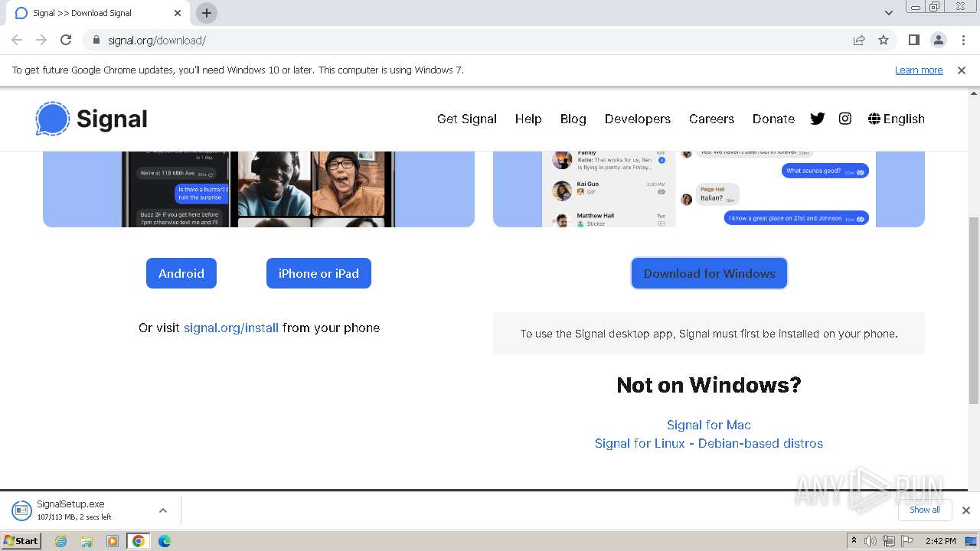Click the padlock site info icon
The width and height of the screenshot is (980, 551).
(96, 40)
